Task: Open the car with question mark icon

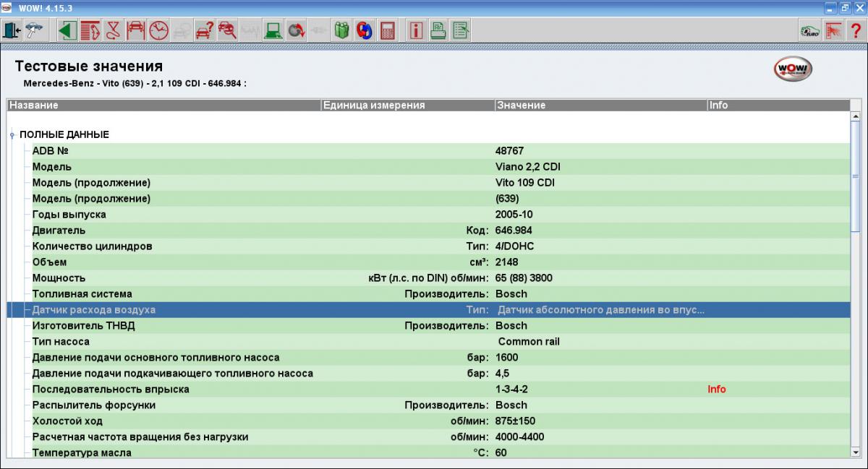Action: coord(205,30)
